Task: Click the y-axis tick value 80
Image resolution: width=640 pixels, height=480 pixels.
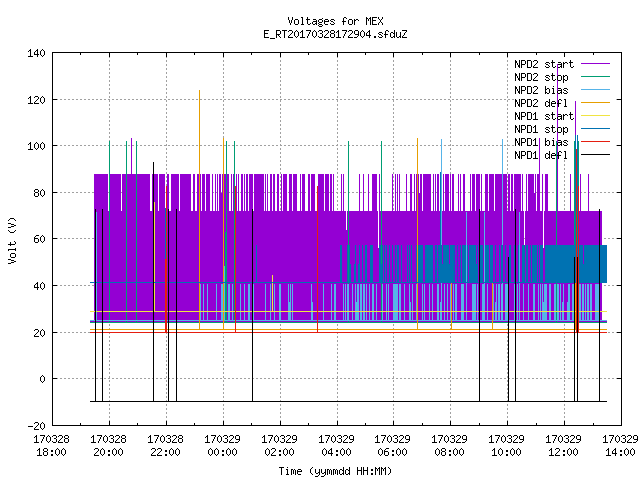Action: pos(39,193)
